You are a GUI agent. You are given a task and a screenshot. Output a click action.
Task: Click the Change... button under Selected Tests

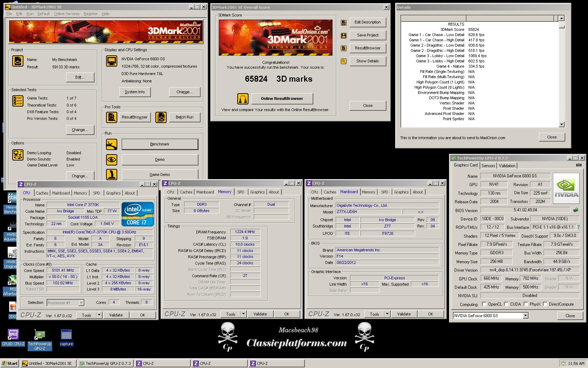[x=80, y=130]
